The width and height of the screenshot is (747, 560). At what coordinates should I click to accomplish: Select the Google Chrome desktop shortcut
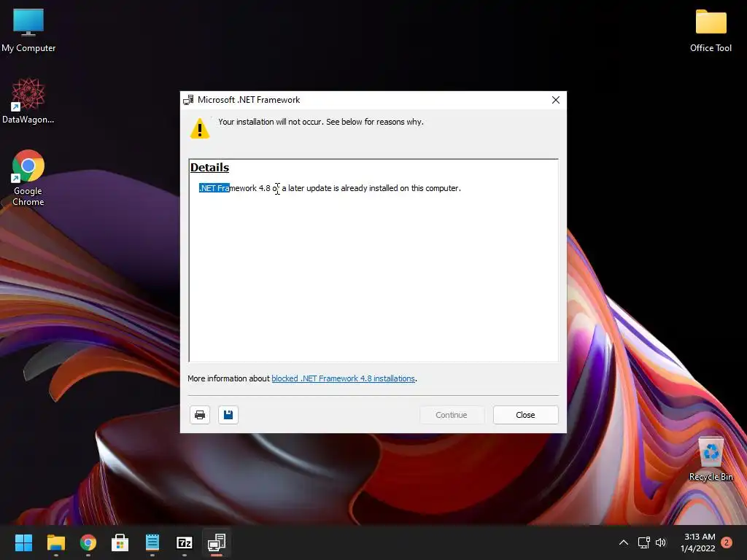[x=28, y=178]
